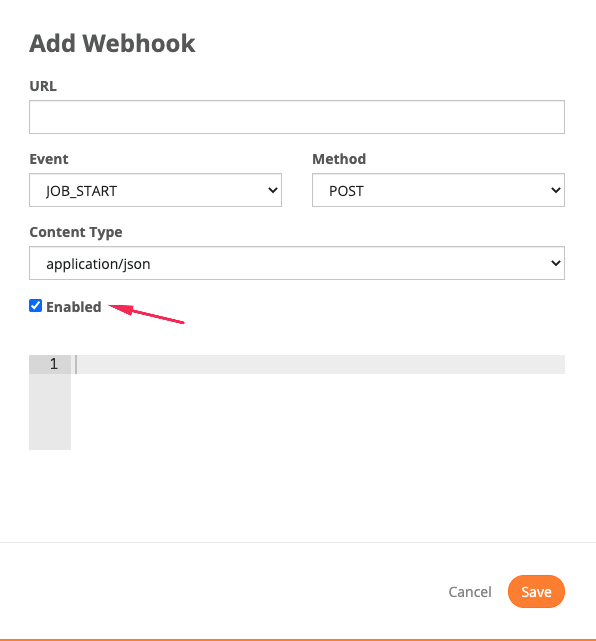Save the new webhook

pyautogui.click(x=536, y=592)
